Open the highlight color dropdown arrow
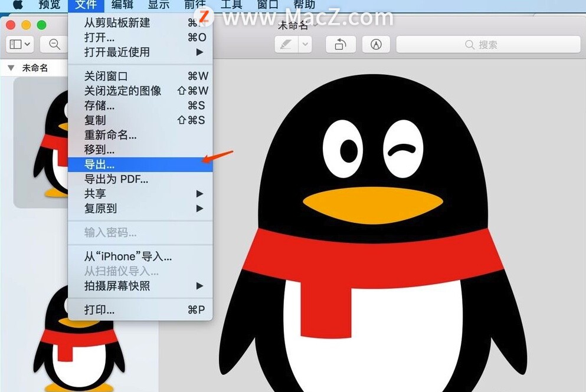586x392 pixels. click(305, 45)
